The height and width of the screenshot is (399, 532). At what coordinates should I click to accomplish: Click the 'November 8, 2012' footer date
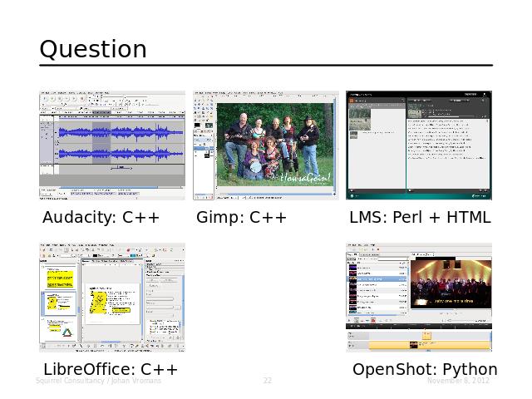(x=458, y=381)
